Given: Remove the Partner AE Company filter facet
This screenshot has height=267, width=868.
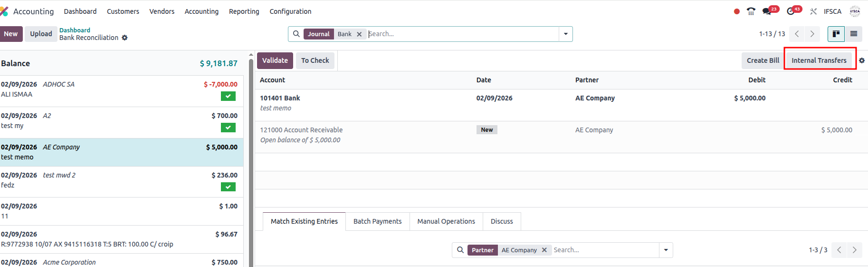Looking at the screenshot, I should click(x=544, y=250).
